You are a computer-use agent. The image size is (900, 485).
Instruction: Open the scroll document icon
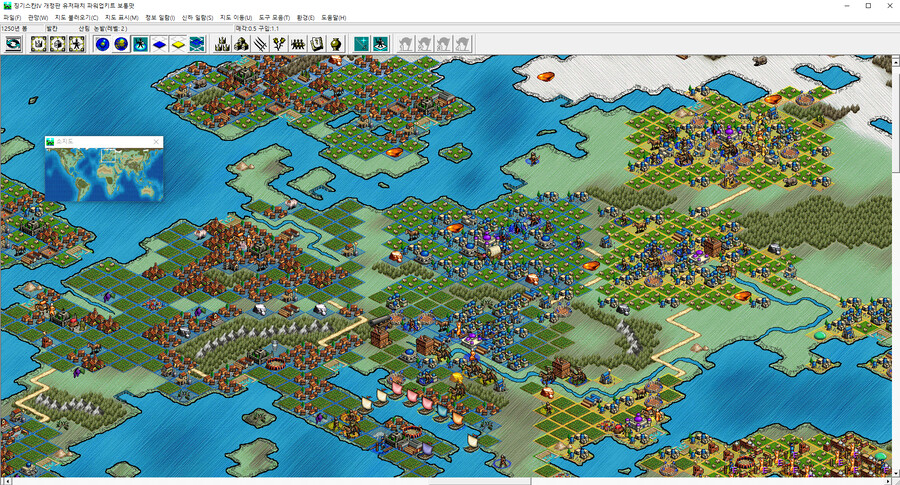tap(317, 44)
